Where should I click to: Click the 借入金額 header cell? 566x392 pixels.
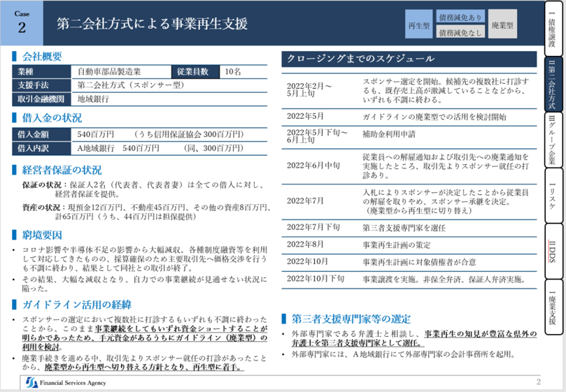[41, 135]
